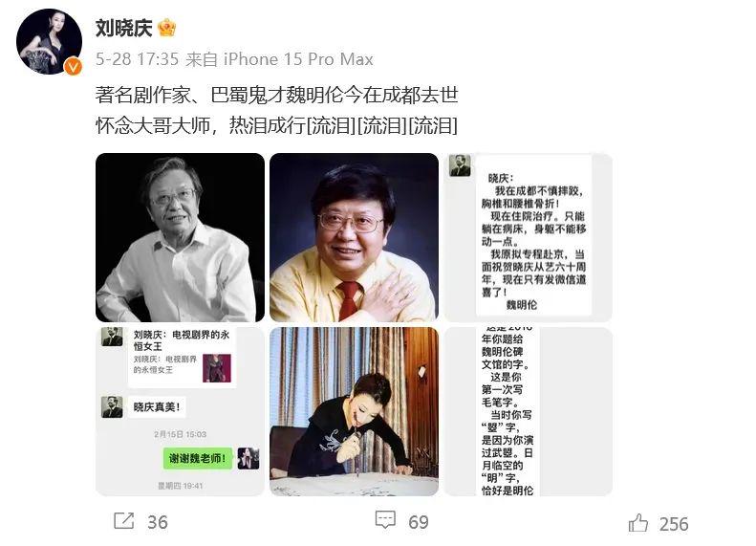Image resolution: width=756 pixels, height=546 pixels.
Task: Click the gold crown membership icon
Action: (x=166, y=28)
